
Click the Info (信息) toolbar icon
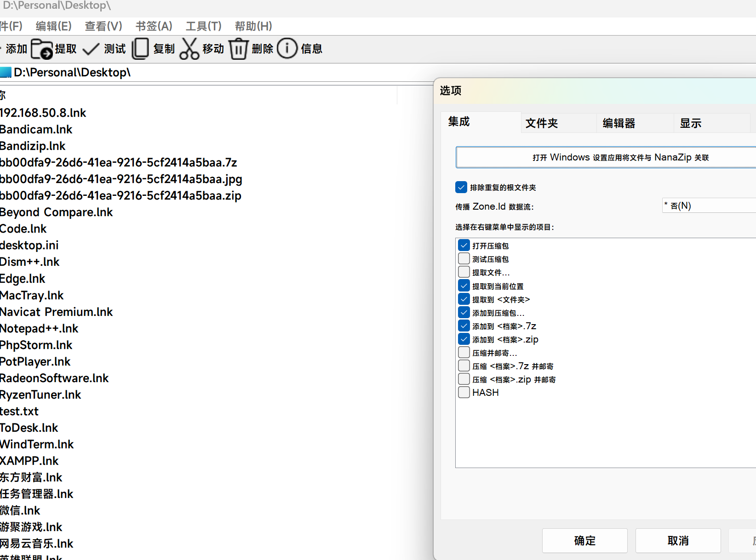tap(287, 49)
